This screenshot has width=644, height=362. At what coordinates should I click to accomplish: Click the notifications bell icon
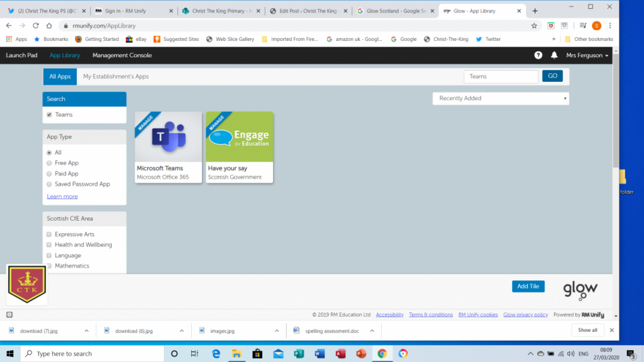click(x=553, y=55)
